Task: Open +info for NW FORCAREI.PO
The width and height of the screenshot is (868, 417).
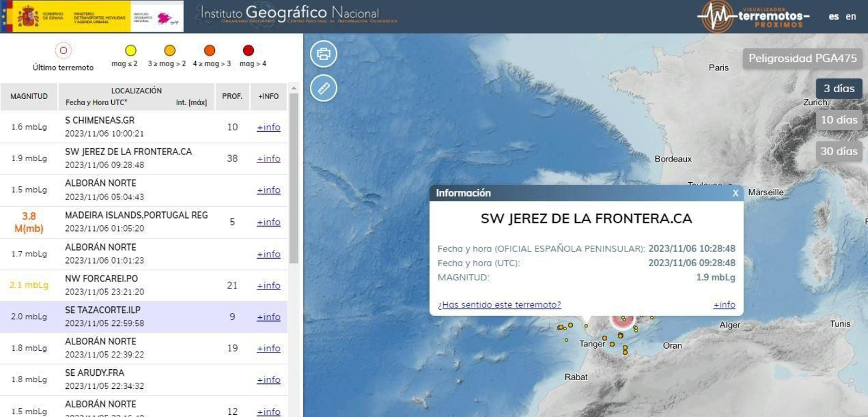Action: (269, 286)
